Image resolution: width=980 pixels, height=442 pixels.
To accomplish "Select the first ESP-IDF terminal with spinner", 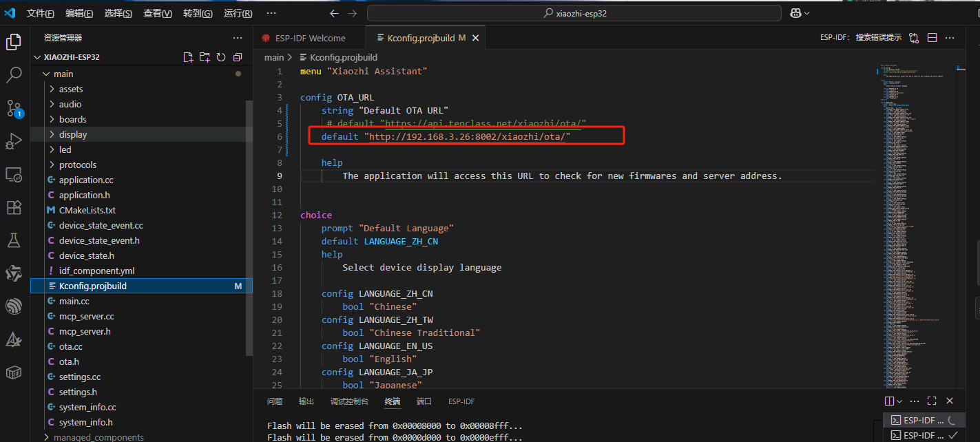I will (923, 420).
